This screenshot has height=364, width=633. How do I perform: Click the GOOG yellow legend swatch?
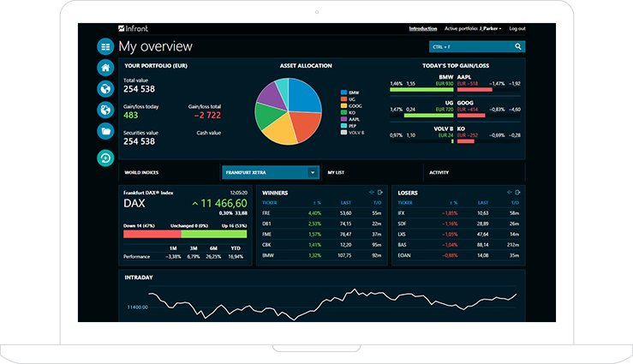coord(343,105)
